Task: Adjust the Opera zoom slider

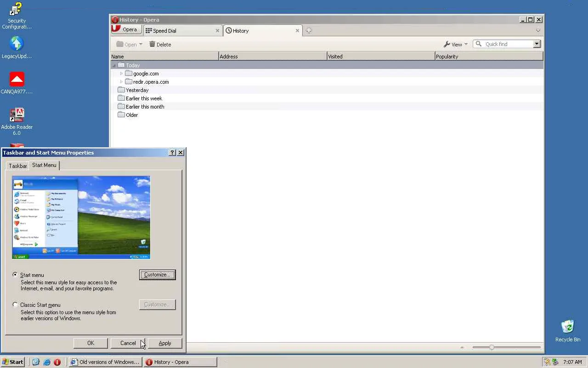Action: pos(492,347)
